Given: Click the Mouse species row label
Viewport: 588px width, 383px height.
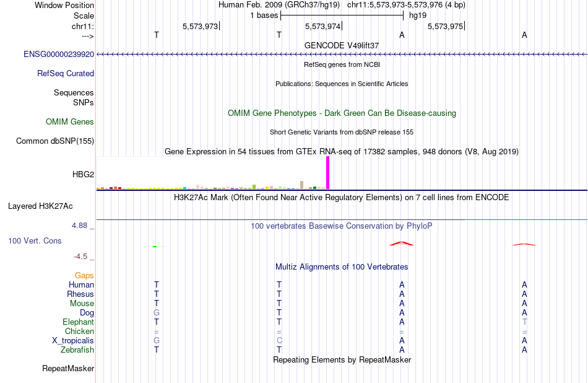Looking at the screenshot, I should pyautogui.click(x=82, y=304).
